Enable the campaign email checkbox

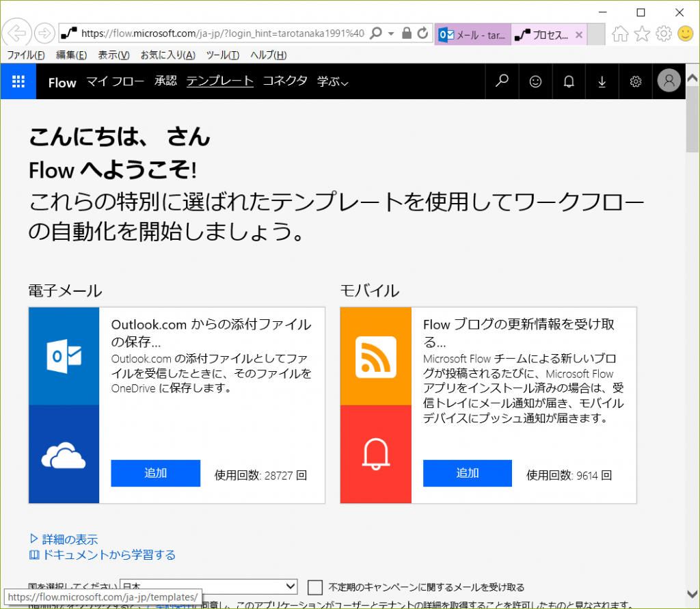(314, 587)
